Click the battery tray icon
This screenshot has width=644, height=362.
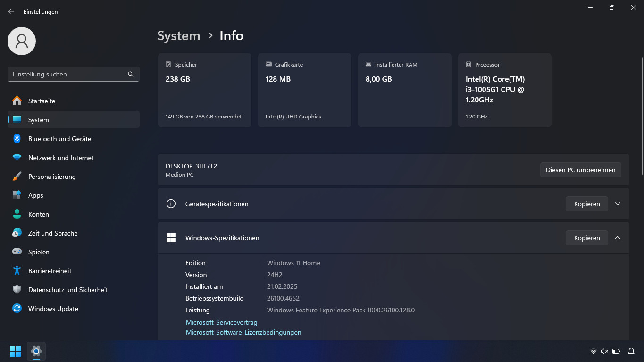click(x=616, y=351)
